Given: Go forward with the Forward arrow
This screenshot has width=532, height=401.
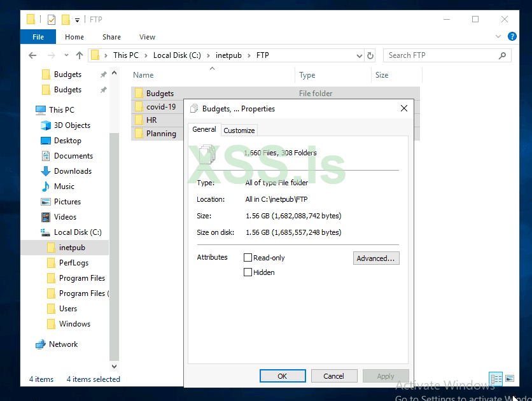Looking at the screenshot, I should pyautogui.click(x=52, y=55).
